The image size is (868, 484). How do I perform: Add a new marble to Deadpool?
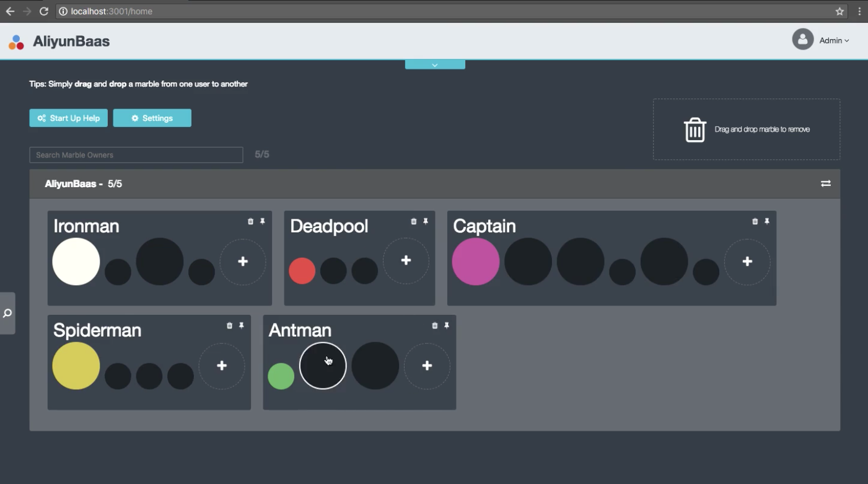pos(406,261)
